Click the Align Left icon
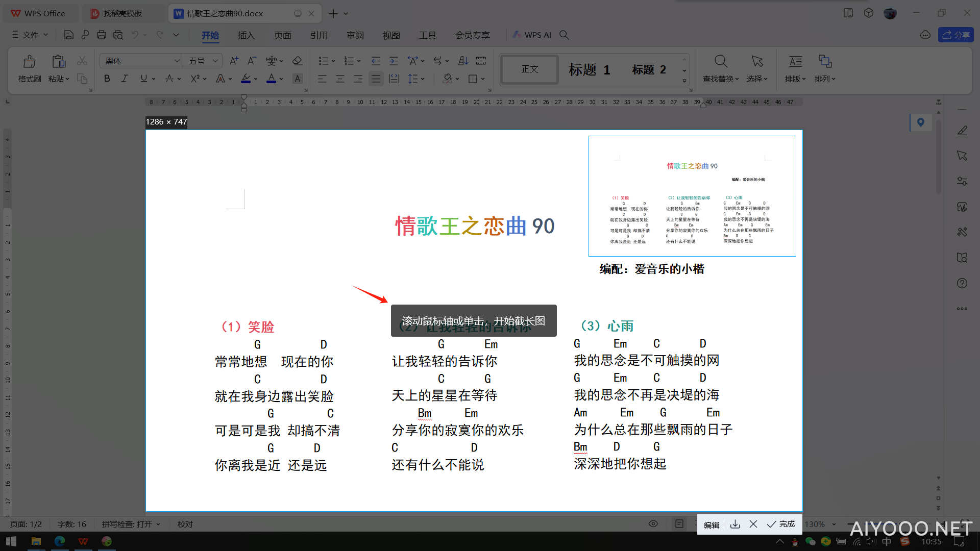This screenshot has height=551, width=980. [x=322, y=79]
